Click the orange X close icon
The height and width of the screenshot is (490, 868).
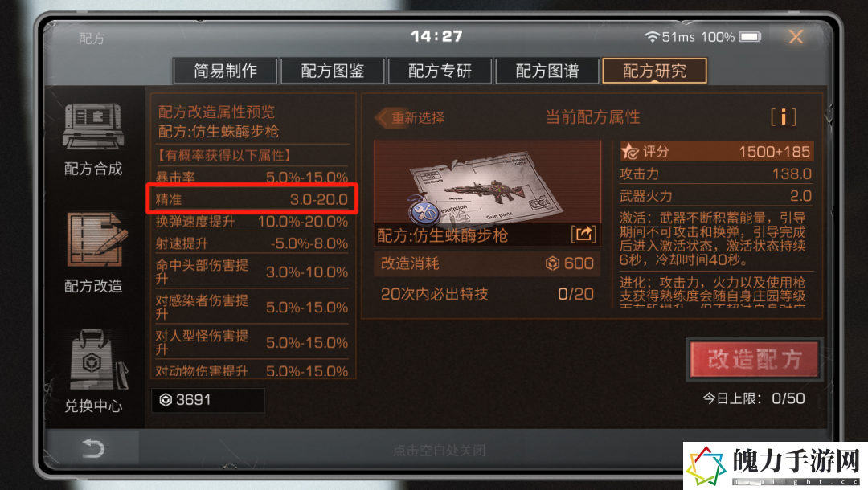796,37
